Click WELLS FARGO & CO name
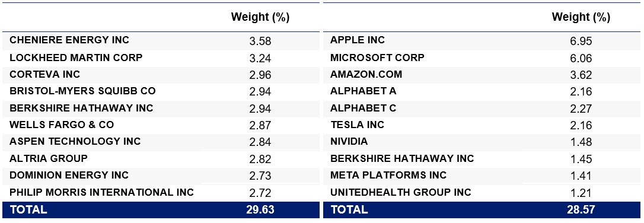644x223 pixels. pos(62,125)
